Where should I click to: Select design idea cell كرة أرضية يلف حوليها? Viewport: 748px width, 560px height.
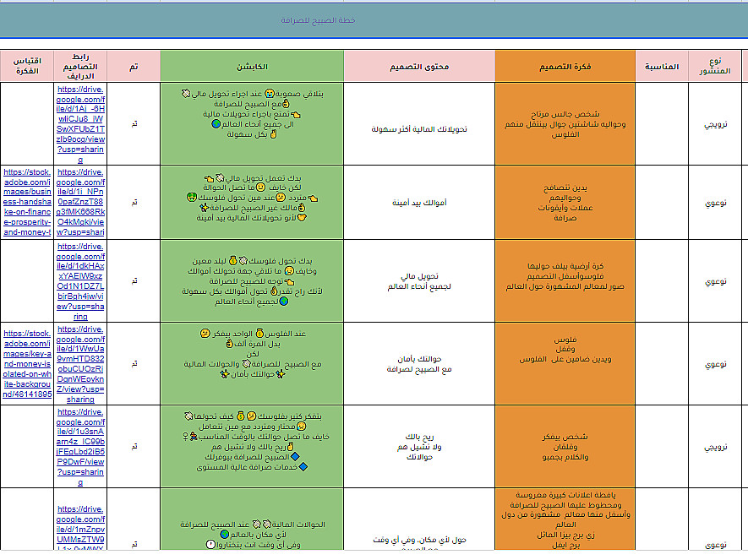coord(565,281)
